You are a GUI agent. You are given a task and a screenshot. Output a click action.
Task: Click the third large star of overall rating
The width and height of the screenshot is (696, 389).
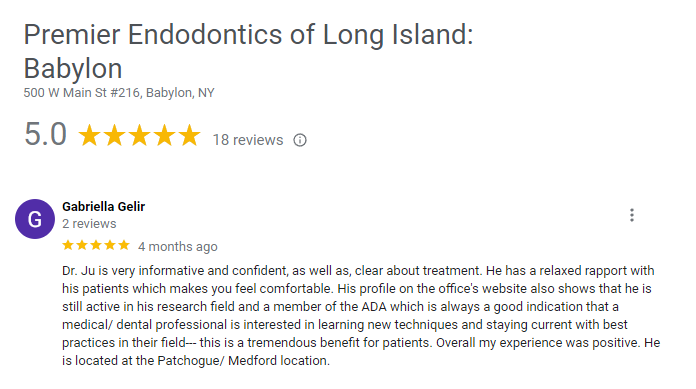coord(140,135)
